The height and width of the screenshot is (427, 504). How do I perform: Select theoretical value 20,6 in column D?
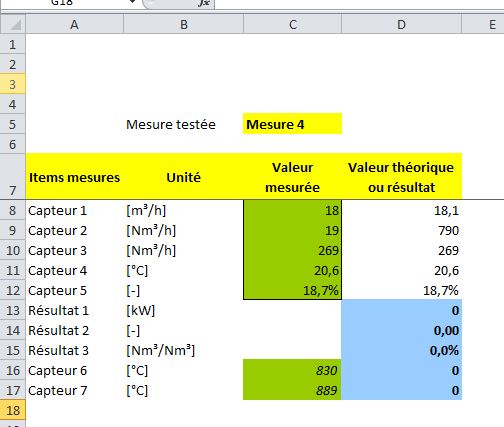tap(402, 270)
